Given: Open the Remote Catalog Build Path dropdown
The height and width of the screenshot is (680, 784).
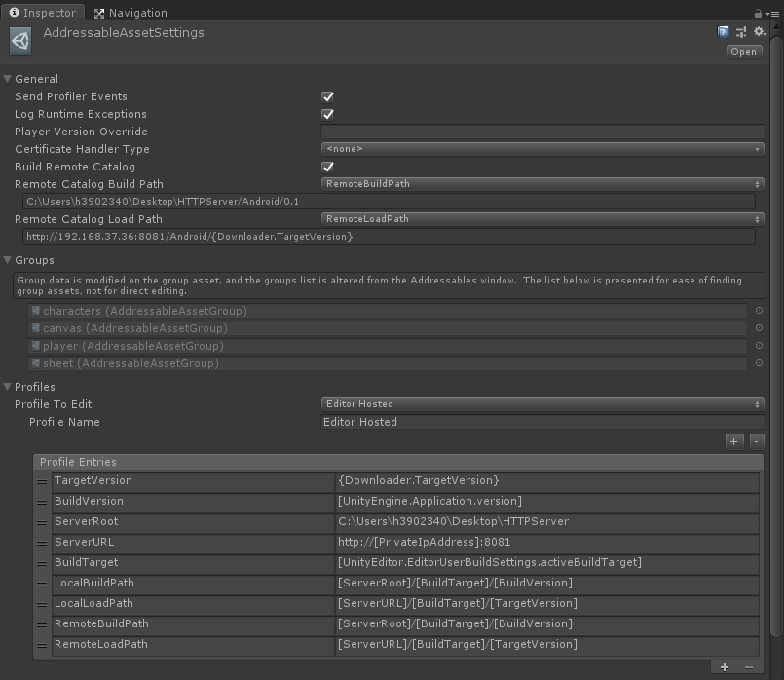Looking at the screenshot, I should click(x=542, y=184).
